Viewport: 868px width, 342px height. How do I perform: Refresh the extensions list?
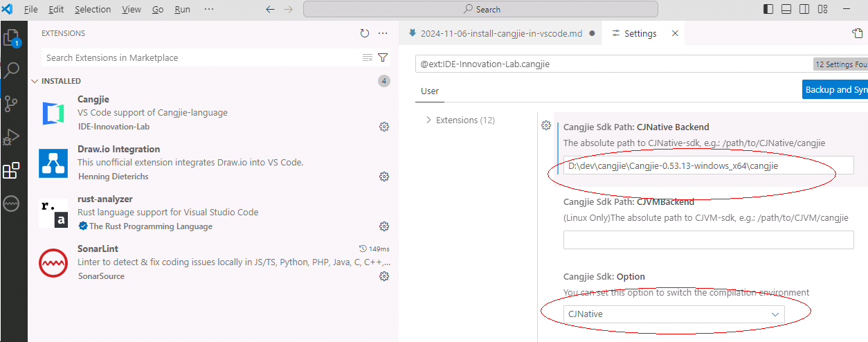coord(365,33)
